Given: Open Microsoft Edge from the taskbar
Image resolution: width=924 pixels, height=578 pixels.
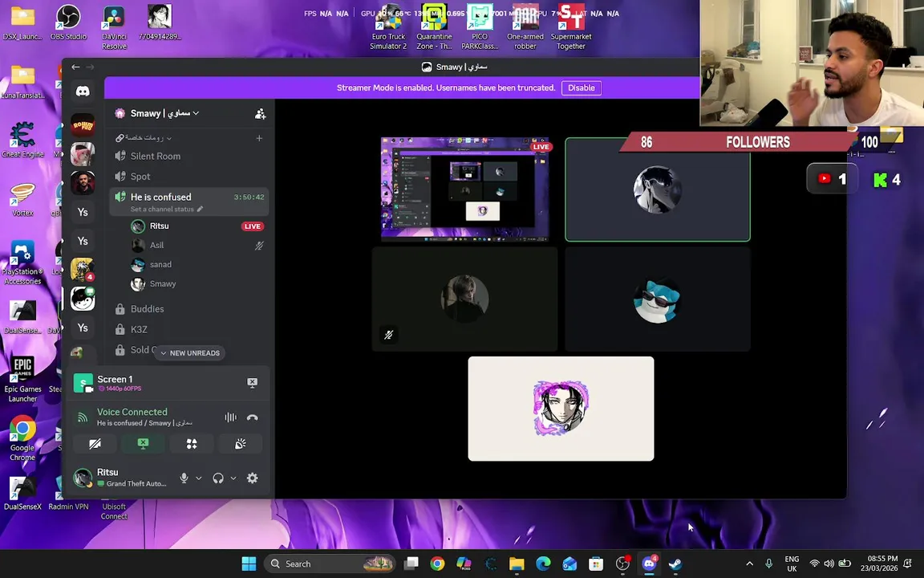Looking at the screenshot, I should [x=543, y=564].
